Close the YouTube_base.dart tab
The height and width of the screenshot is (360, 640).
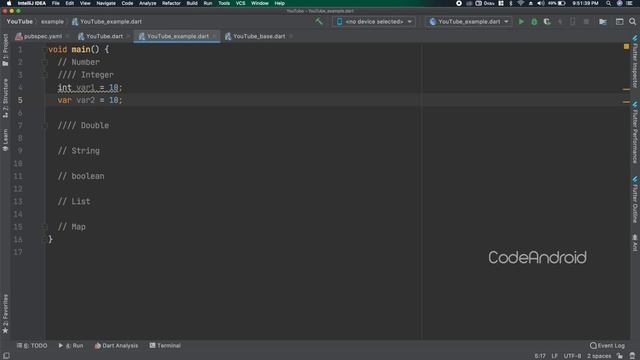click(x=291, y=36)
